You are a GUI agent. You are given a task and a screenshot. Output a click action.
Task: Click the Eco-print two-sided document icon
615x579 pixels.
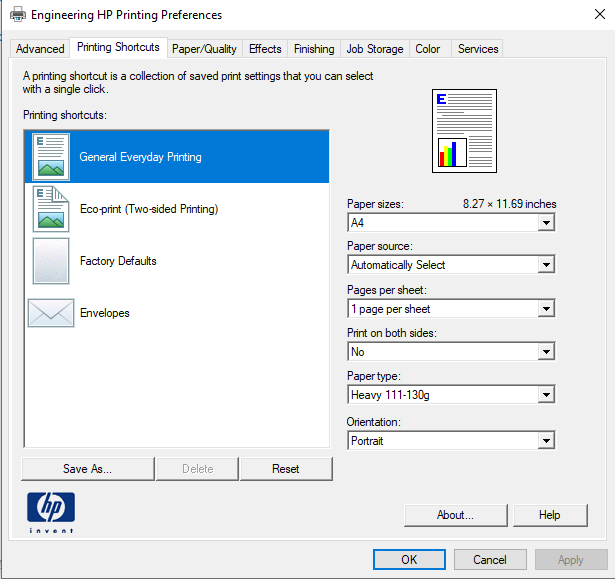51,209
